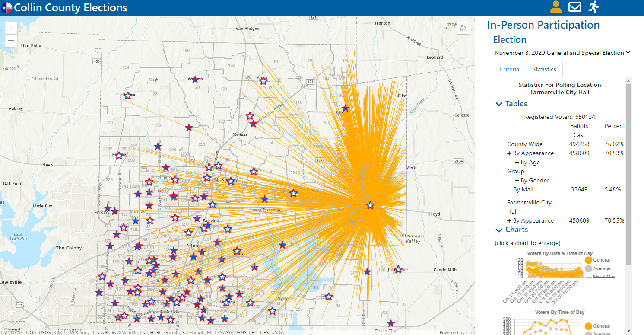This screenshot has height=335, width=644.
Task: Zoom in on the map
Action: pos(11,28)
